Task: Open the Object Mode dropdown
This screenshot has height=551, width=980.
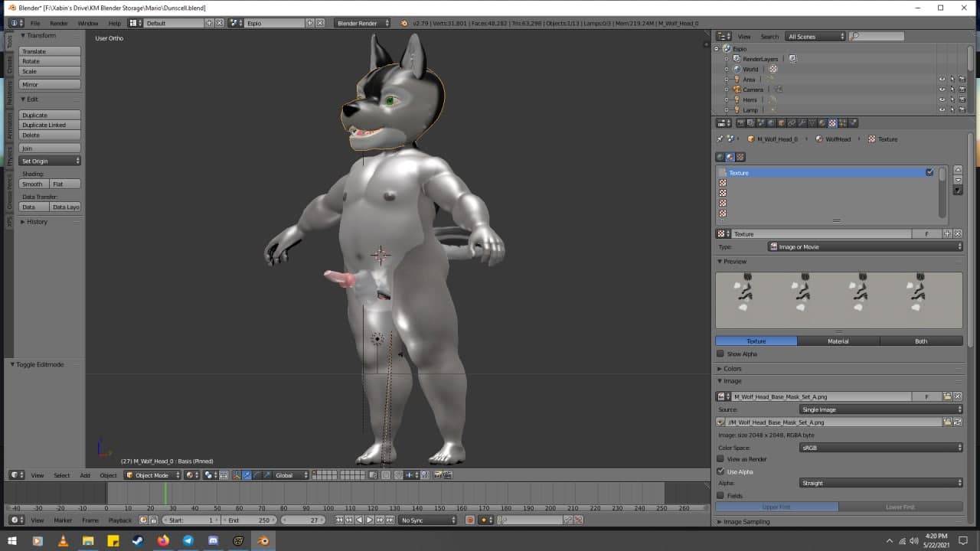Action: 153,475
